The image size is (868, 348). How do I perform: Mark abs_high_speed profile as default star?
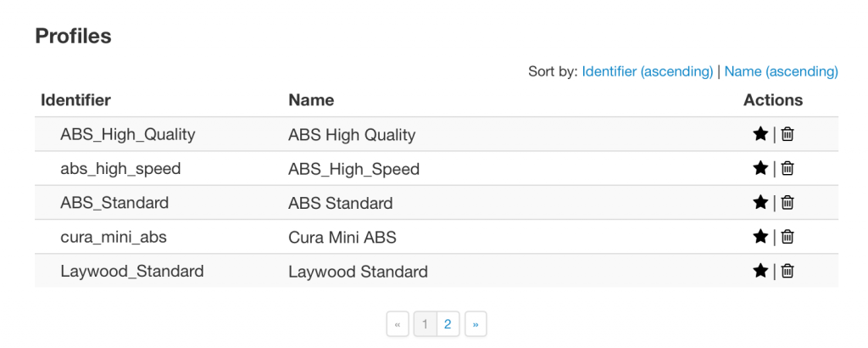coord(760,168)
